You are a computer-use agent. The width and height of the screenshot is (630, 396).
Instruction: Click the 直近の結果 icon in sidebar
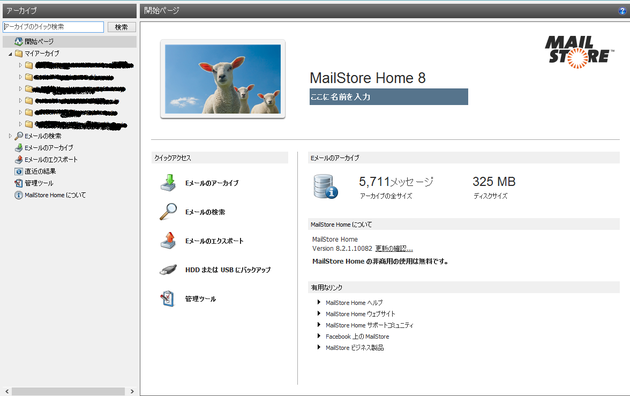18,171
